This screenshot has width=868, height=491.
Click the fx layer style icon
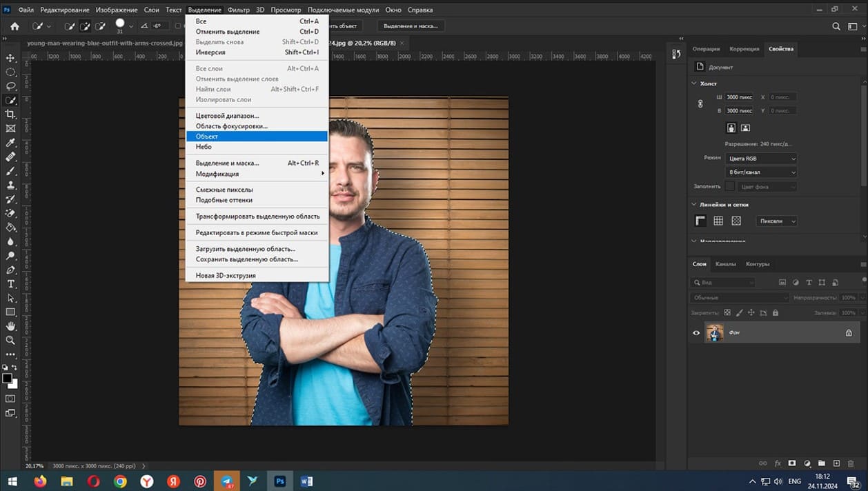click(x=778, y=463)
